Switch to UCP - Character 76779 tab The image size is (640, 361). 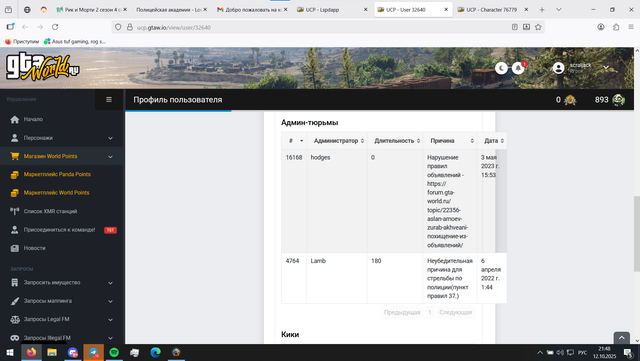pyautogui.click(x=492, y=9)
